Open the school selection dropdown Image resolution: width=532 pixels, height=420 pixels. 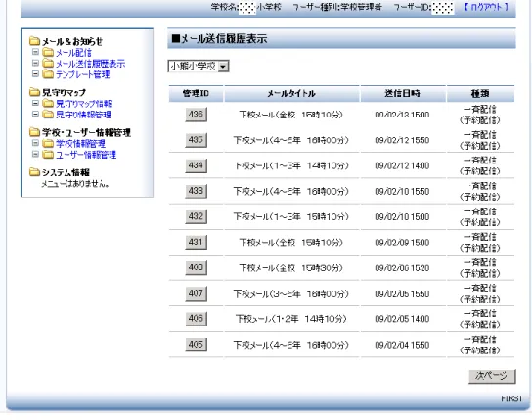(199, 67)
